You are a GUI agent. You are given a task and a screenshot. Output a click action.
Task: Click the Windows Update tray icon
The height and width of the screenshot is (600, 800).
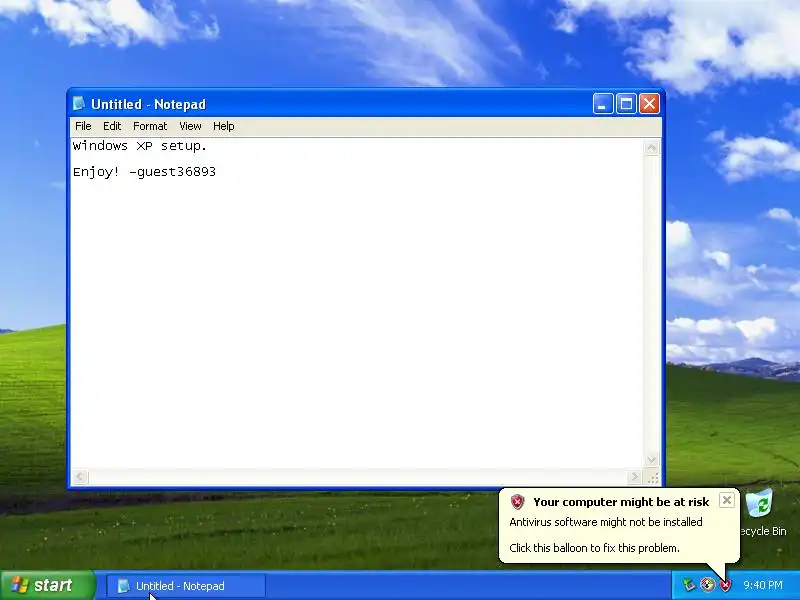coord(707,585)
